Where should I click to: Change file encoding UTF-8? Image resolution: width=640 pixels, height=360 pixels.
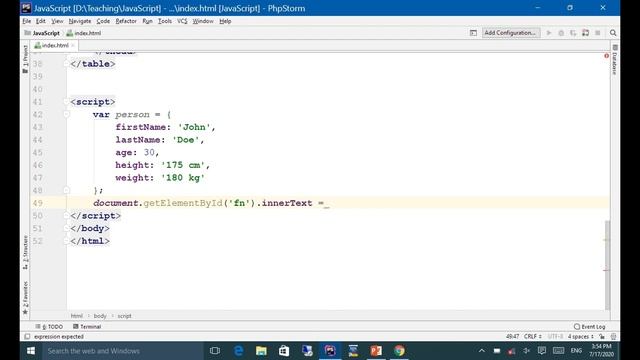coord(555,336)
